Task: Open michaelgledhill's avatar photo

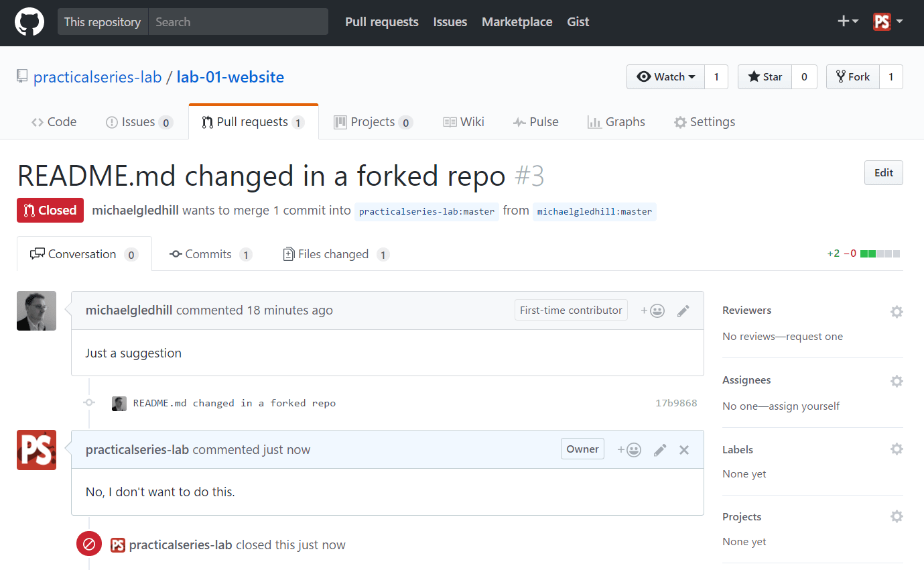Action: [36, 311]
